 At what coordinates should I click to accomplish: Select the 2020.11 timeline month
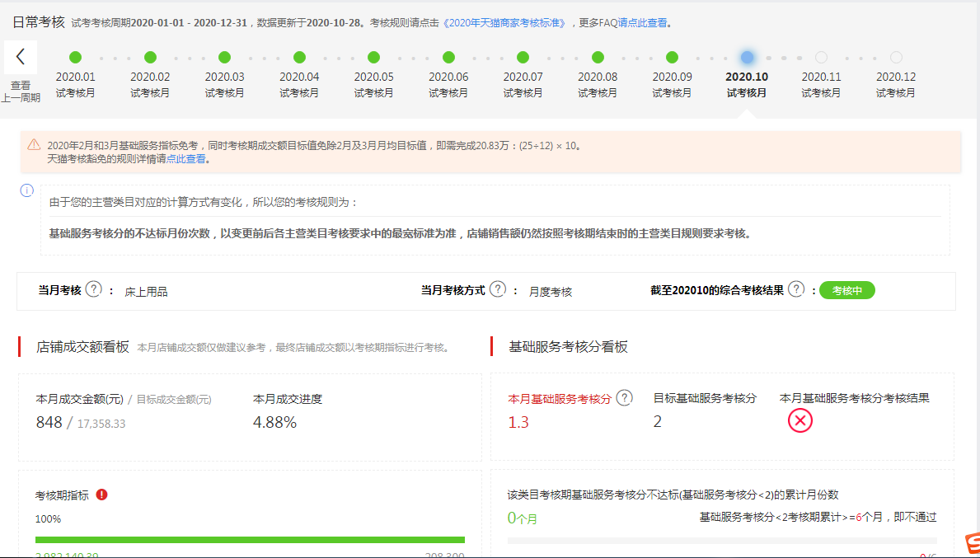[x=821, y=58]
